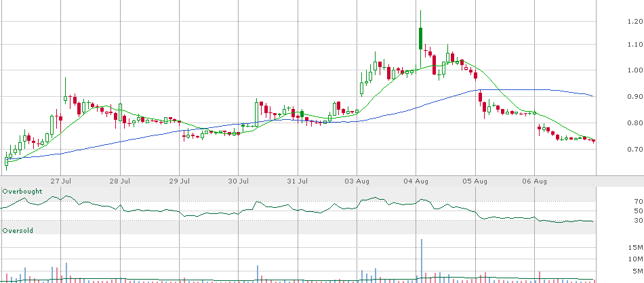Click the Oversold label in RSI panel
Screen dimensions: 644x283
click(x=18, y=231)
